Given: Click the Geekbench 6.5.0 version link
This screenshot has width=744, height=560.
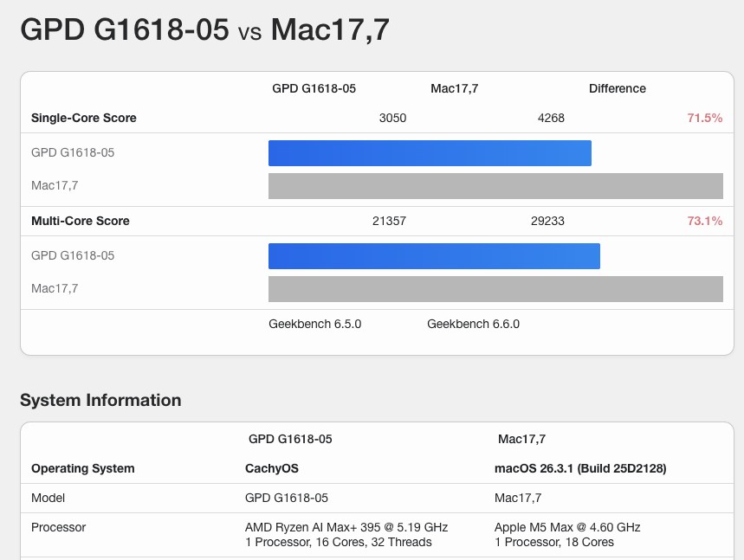Looking at the screenshot, I should tap(316, 324).
